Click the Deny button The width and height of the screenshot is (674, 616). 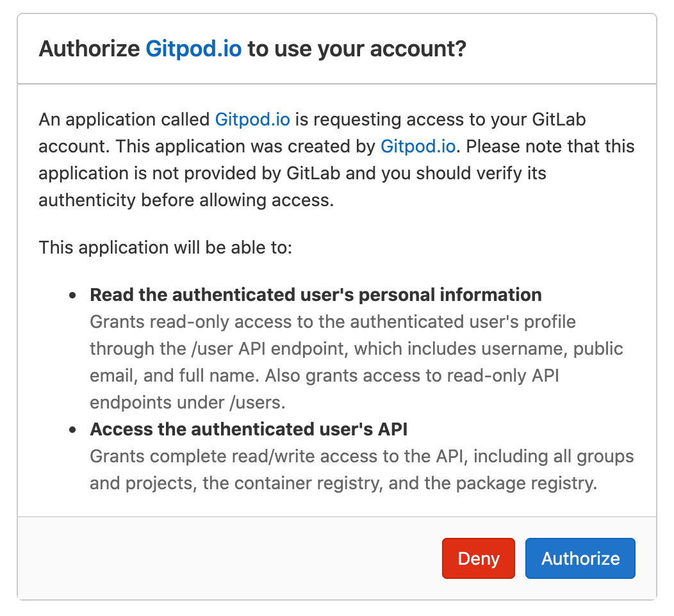pos(478,558)
